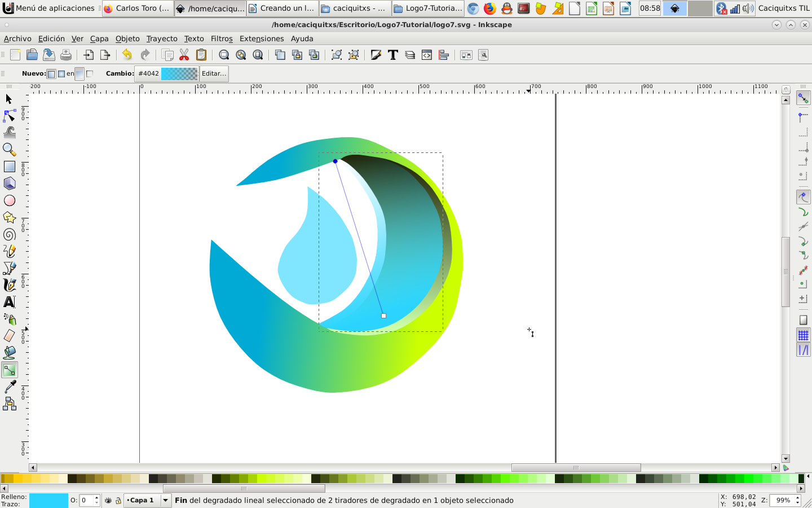Open the Extensiones menu
Screen dimensions: 812x508
(x=262, y=38)
